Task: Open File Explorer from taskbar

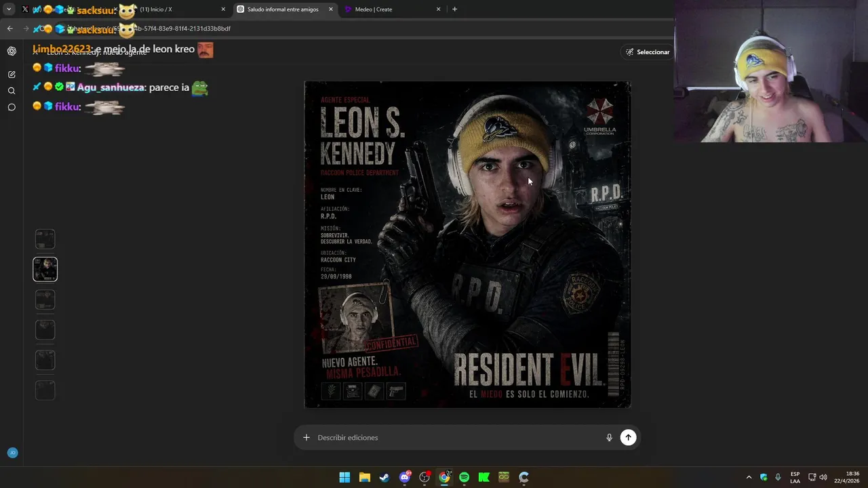Action: point(364,477)
